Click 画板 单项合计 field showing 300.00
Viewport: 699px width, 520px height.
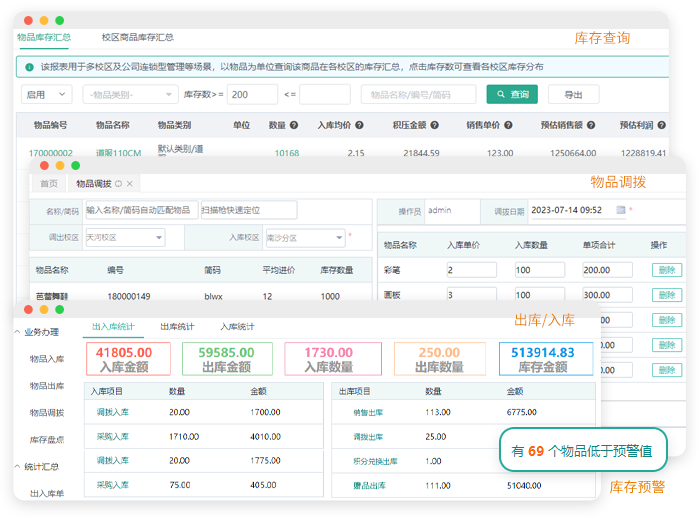[608, 295]
